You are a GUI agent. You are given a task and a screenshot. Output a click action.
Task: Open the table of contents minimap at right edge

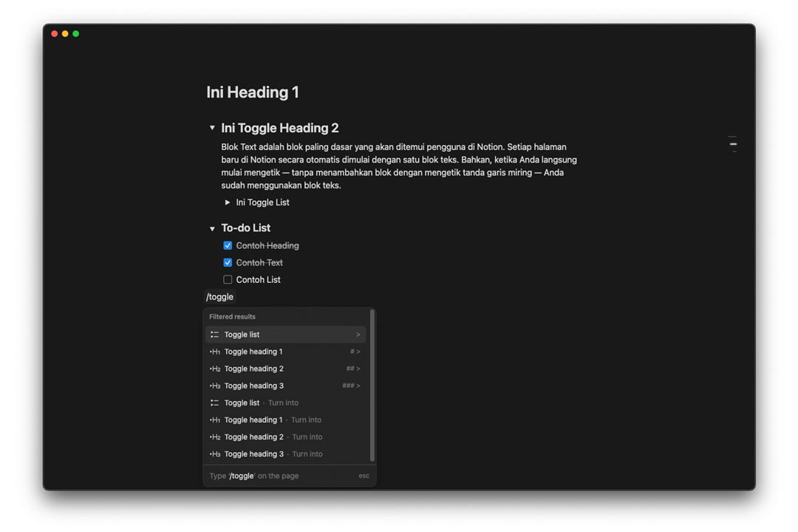732,144
